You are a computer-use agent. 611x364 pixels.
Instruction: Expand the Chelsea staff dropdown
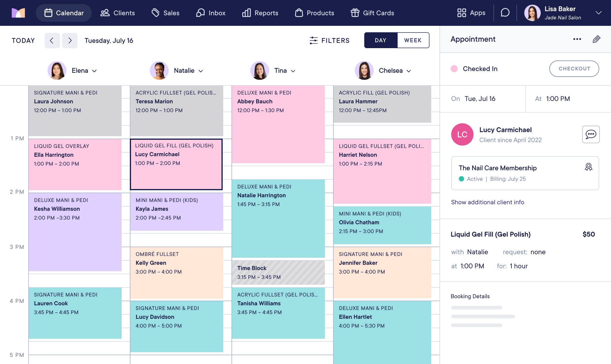click(409, 71)
